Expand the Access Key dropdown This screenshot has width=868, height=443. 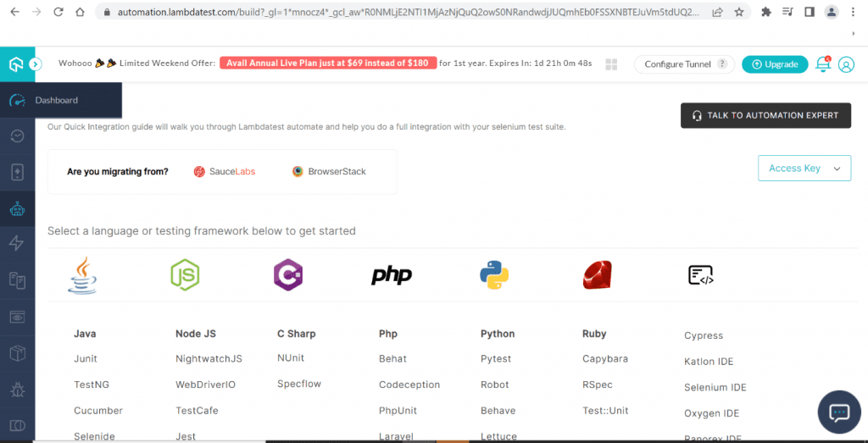pyautogui.click(x=804, y=169)
